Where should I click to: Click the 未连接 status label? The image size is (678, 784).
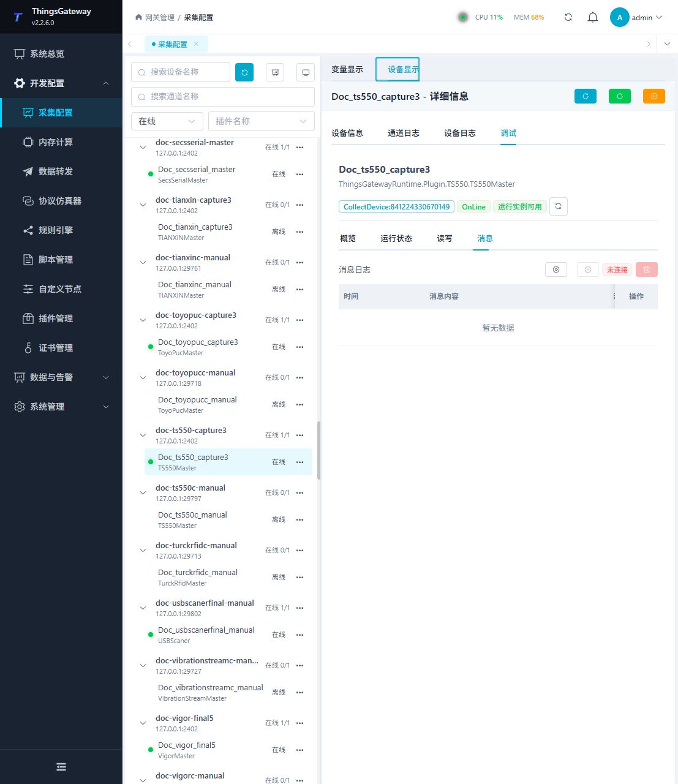[617, 269]
